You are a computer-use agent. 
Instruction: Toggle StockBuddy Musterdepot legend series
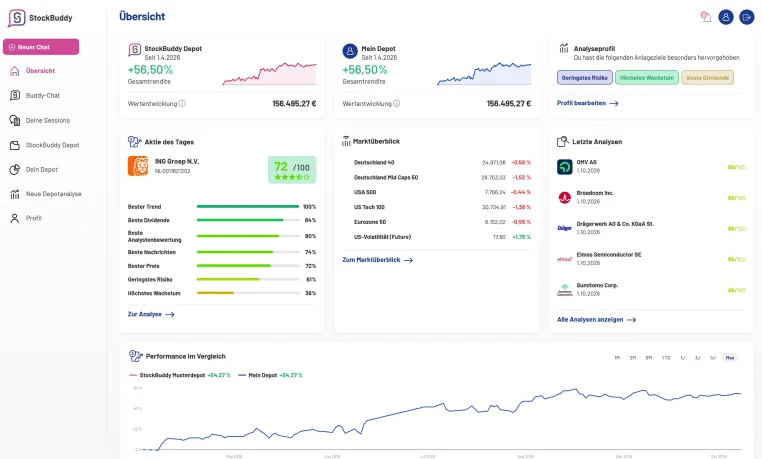[x=179, y=375]
